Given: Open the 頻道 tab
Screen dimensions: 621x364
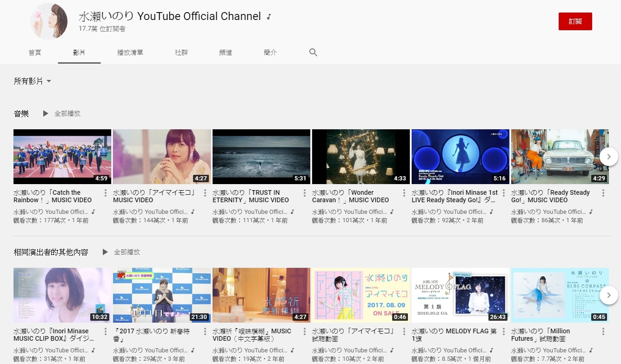Looking at the screenshot, I should (x=226, y=53).
